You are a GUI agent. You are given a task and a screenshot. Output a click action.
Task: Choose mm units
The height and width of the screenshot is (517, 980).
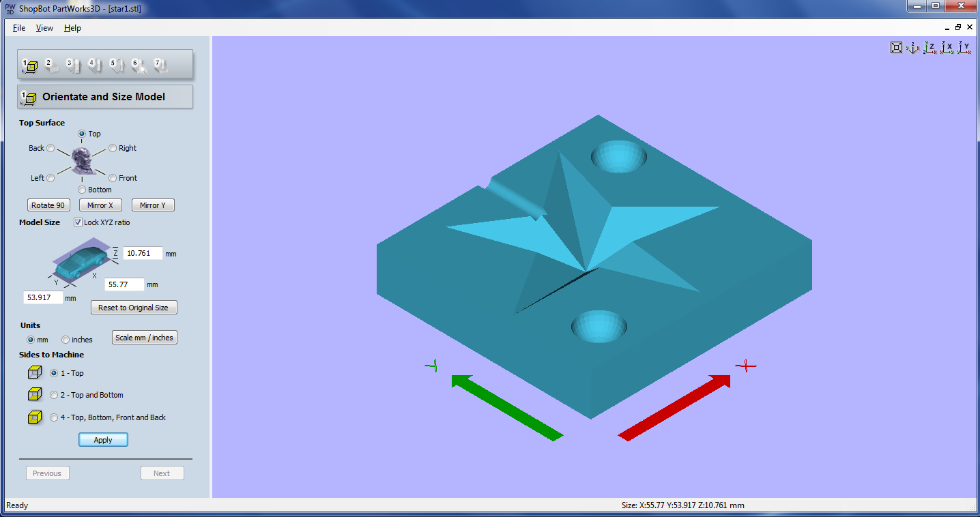pyautogui.click(x=30, y=340)
